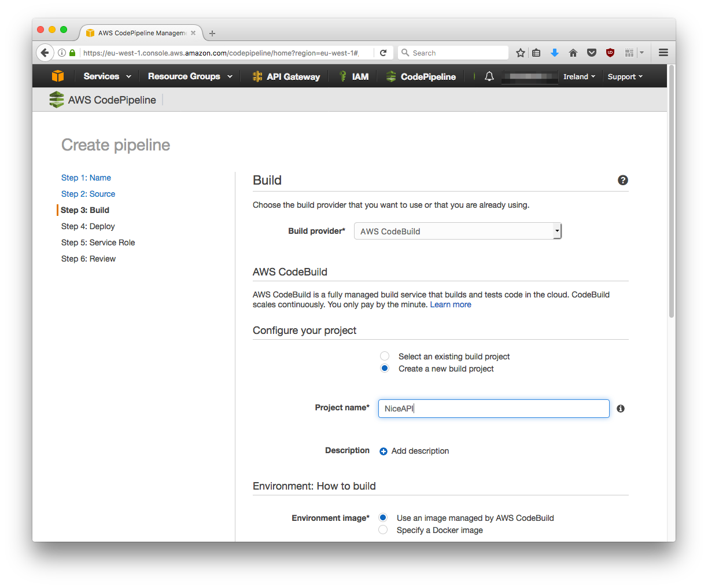This screenshot has height=588, width=708.
Task: Select Step 3: Build
Action: 85,210
